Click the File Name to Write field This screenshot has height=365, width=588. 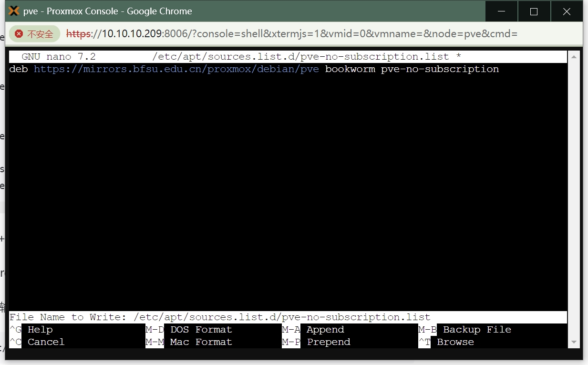click(x=288, y=317)
